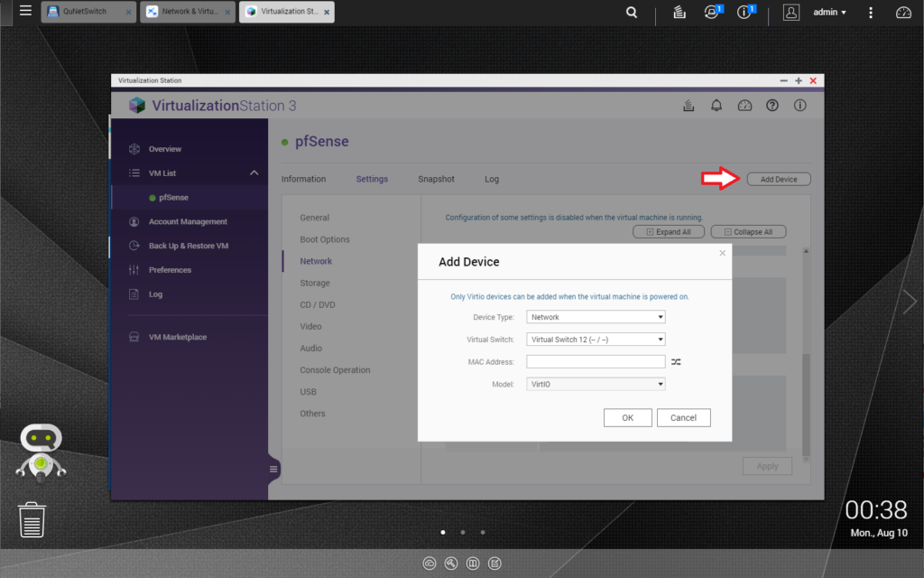Go to next desktop page arrow
This screenshot has width=924, height=578.
point(910,302)
